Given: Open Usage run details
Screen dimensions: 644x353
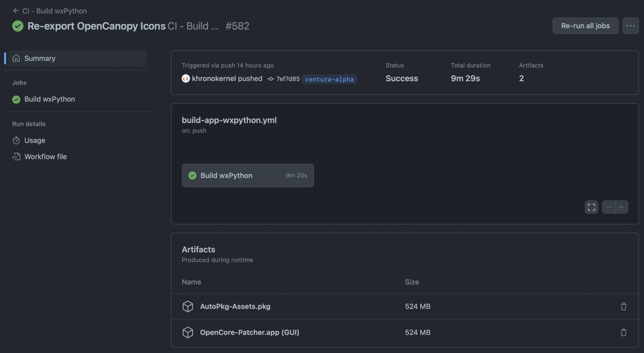Looking at the screenshot, I should (x=35, y=140).
